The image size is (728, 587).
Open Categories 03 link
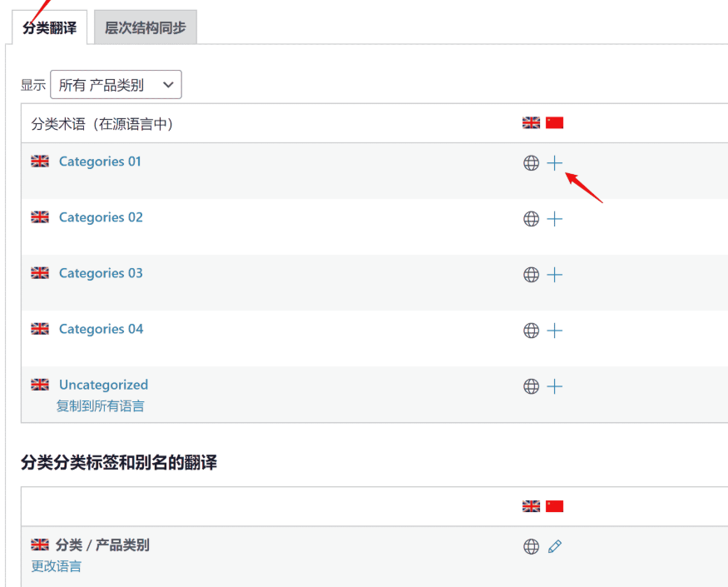tap(101, 273)
